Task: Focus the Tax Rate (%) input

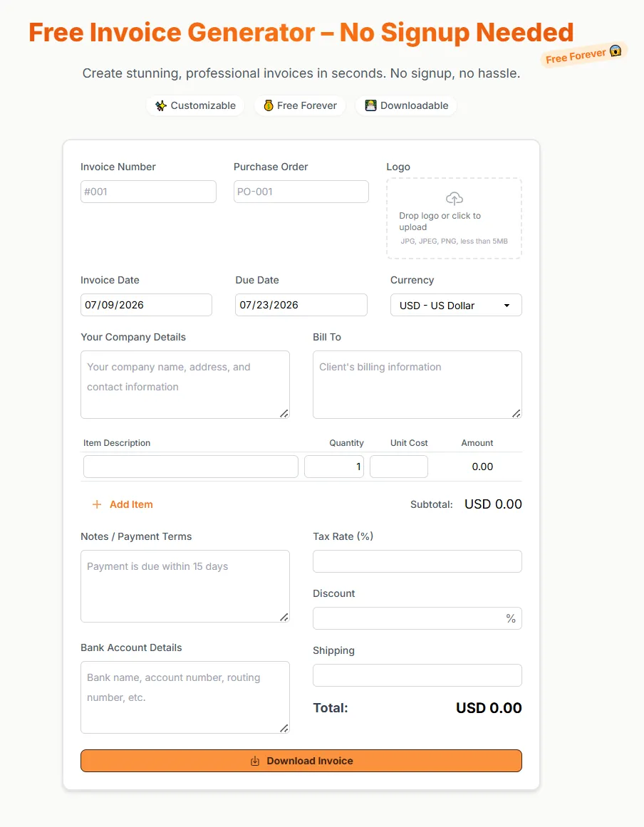Action: [417, 561]
